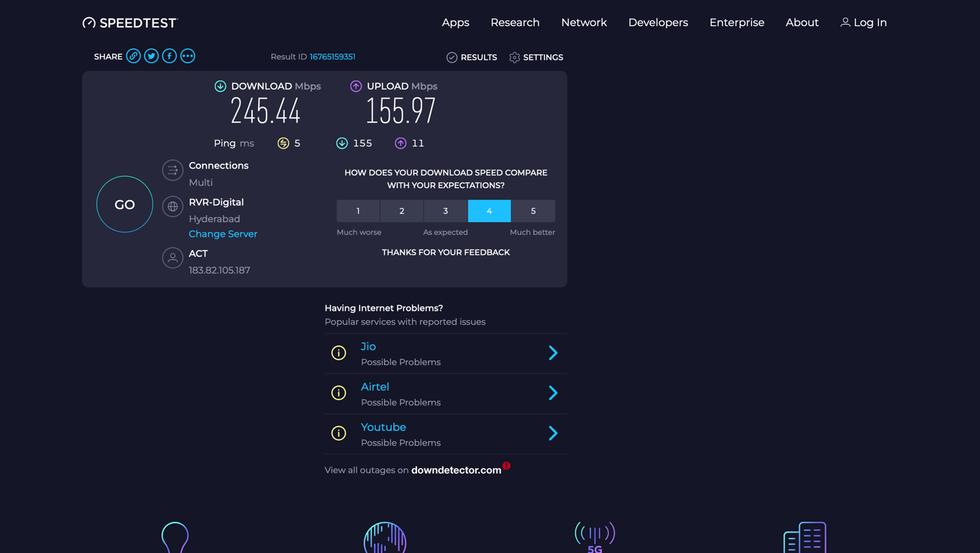980x553 pixels.
Task: Click the ACT provider name
Action: (198, 254)
